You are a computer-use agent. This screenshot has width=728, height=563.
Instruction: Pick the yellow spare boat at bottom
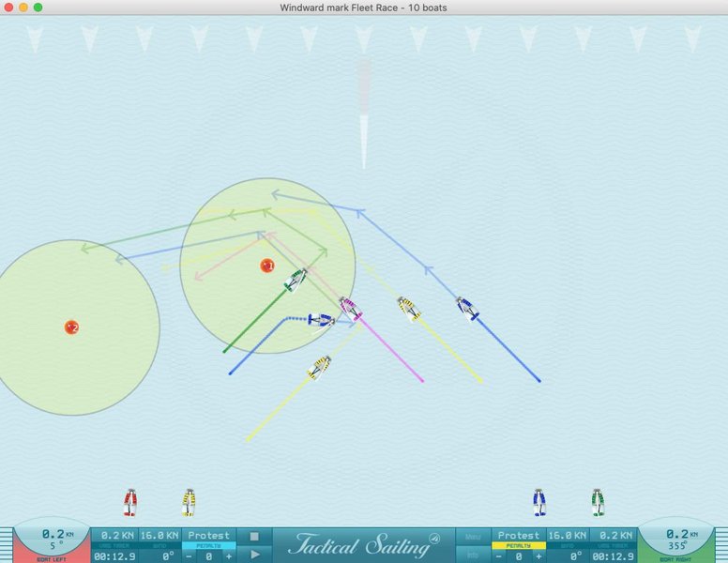click(x=188, y=503)
